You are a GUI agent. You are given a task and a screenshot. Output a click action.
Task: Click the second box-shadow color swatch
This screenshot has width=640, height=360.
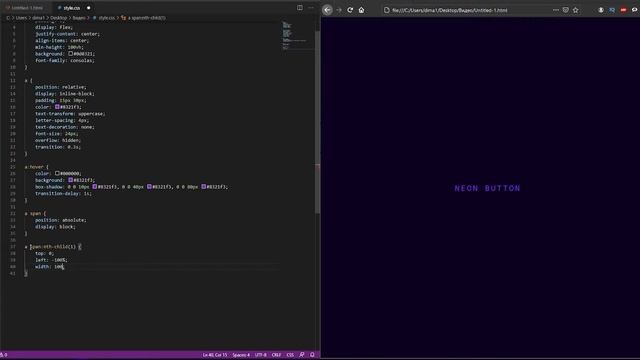click(x=149, y=187)
